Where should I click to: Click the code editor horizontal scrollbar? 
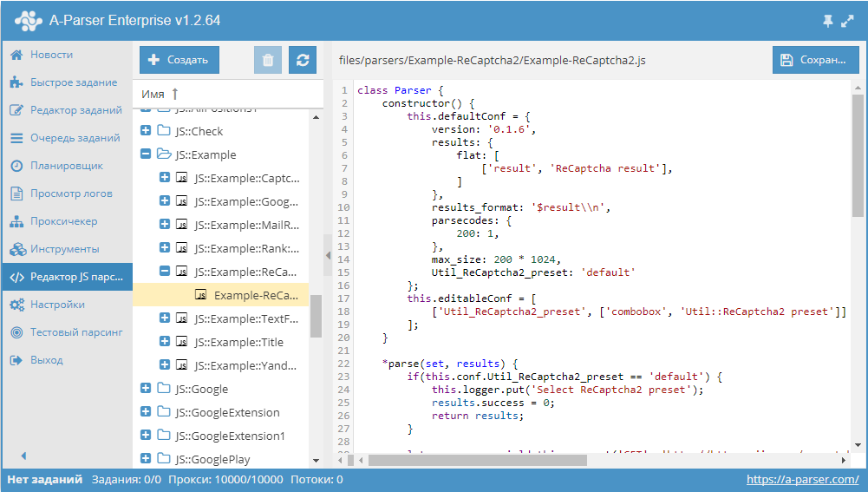tap(520, 460)
